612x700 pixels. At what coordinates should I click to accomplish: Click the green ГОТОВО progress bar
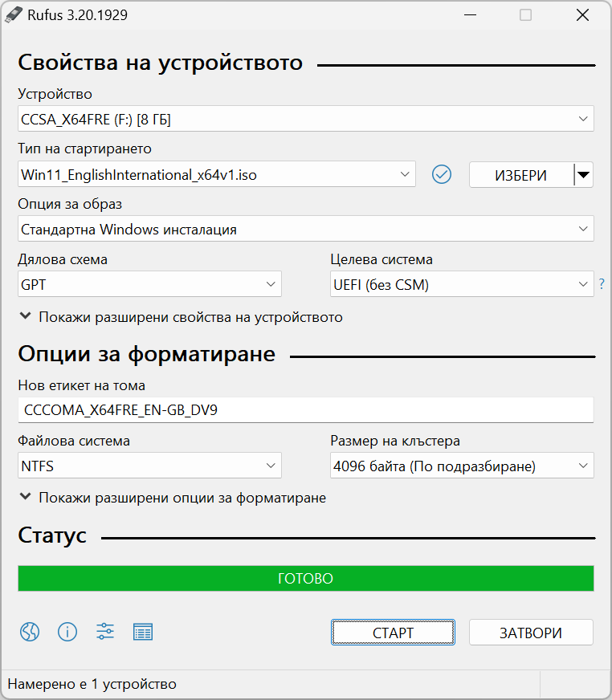pyautogui.click(x=305, y=578)
